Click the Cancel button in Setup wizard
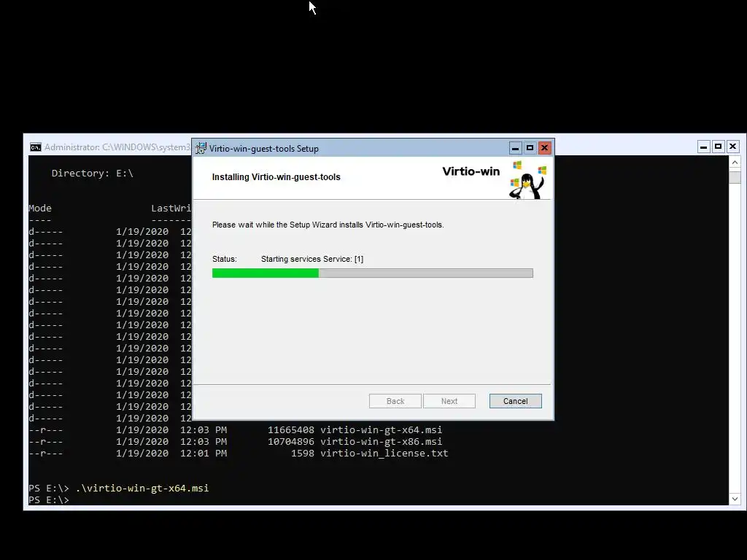747x560 pixels. (x=516, y=401)
